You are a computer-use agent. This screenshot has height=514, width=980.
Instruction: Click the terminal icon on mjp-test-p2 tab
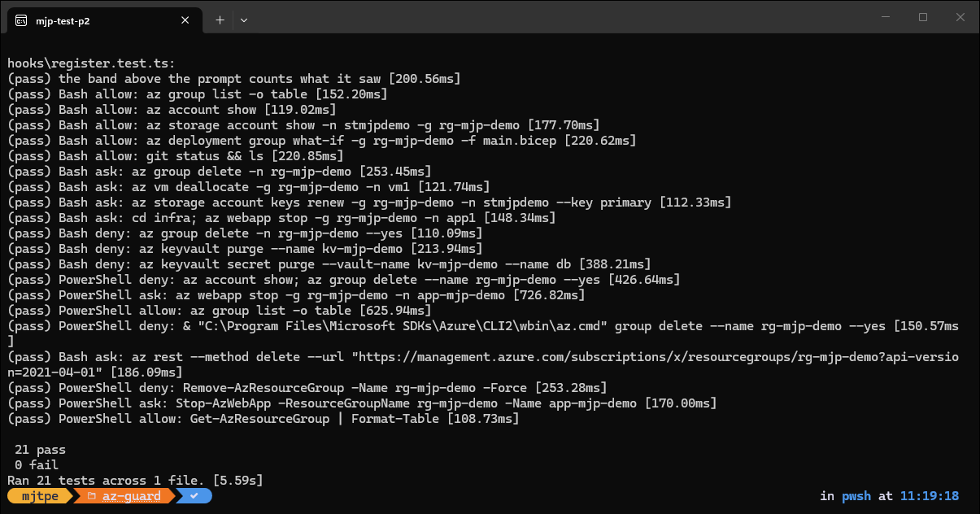(x=22, y=20)
